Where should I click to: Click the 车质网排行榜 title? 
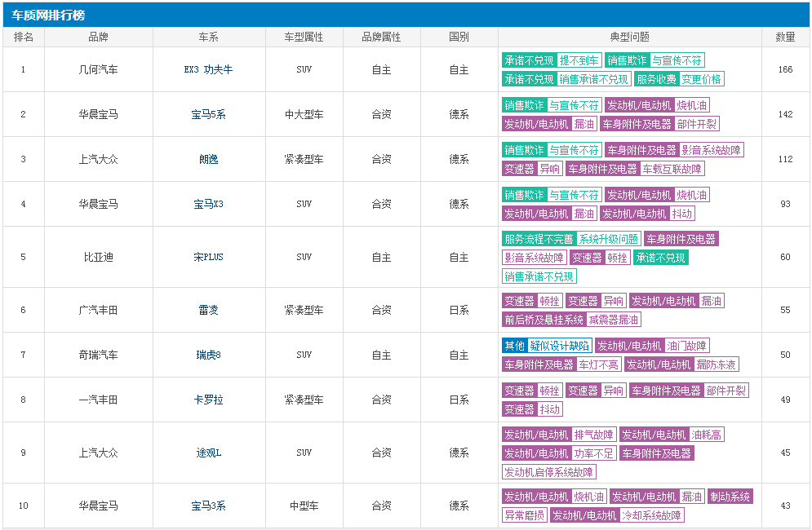coord(48,15)
